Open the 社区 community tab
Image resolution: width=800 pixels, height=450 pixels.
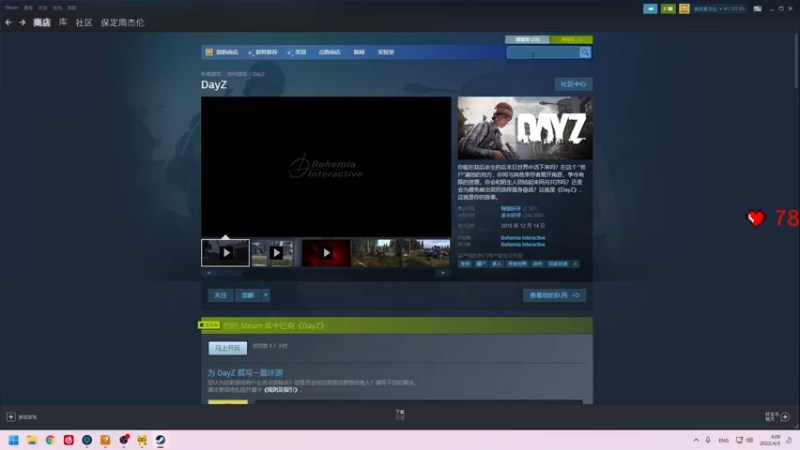click(84, 22)
